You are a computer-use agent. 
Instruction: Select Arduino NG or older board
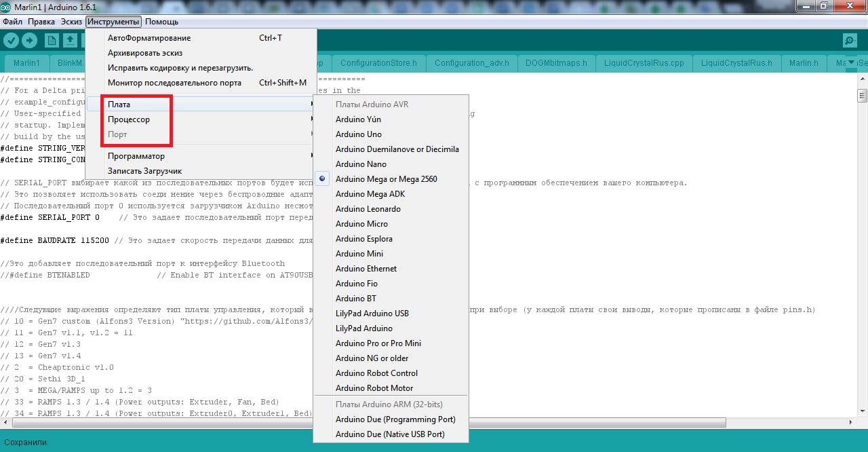(391, 358)
